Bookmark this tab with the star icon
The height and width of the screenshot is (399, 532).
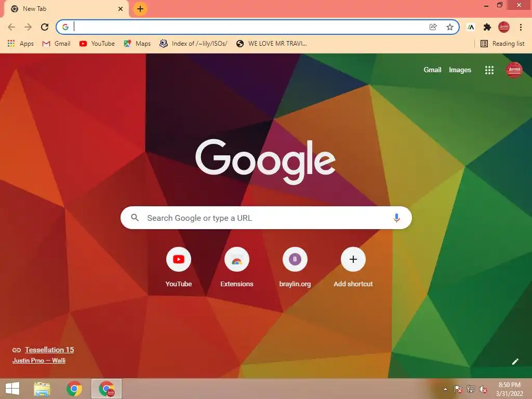pyautogui.click(x=450, y=27)
